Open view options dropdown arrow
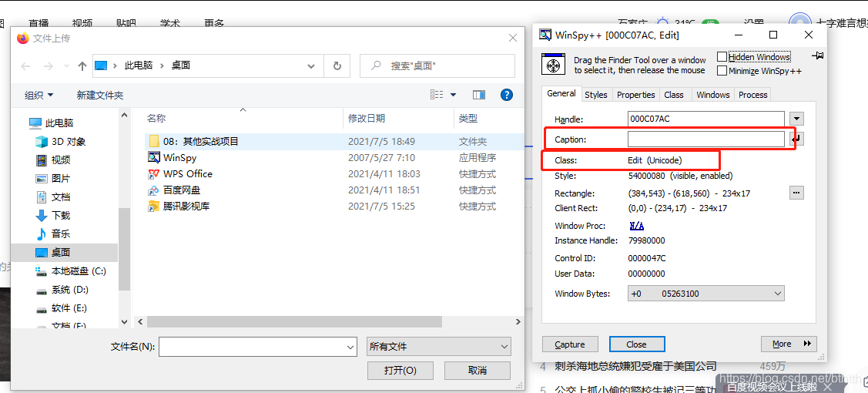 pos(454,95)
